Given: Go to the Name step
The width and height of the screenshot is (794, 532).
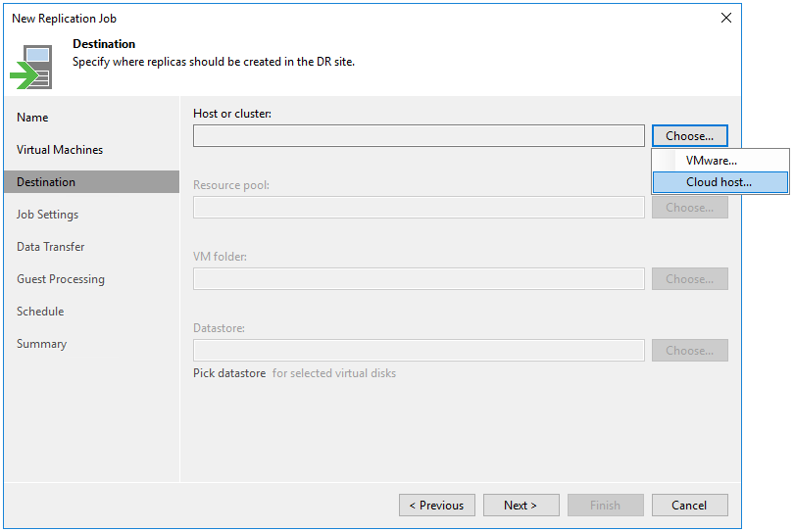Looking at the screenshot, I should tap(32, 118).
